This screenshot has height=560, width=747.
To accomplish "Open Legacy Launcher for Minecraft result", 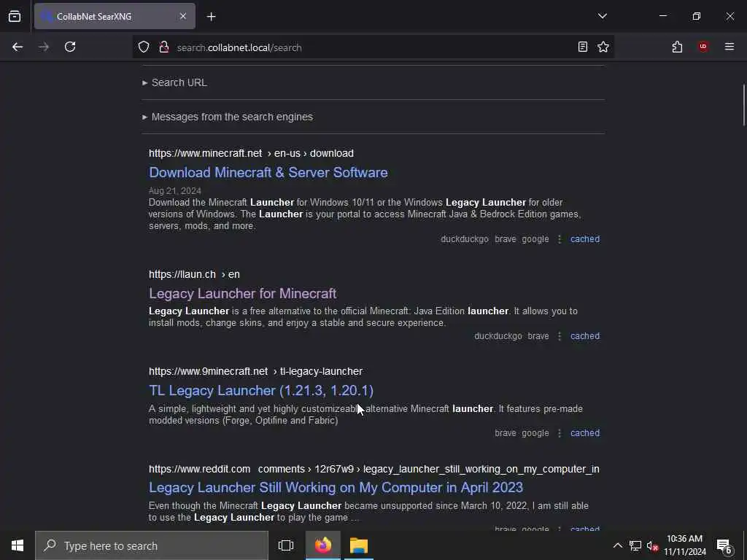I will coord(242,293).
